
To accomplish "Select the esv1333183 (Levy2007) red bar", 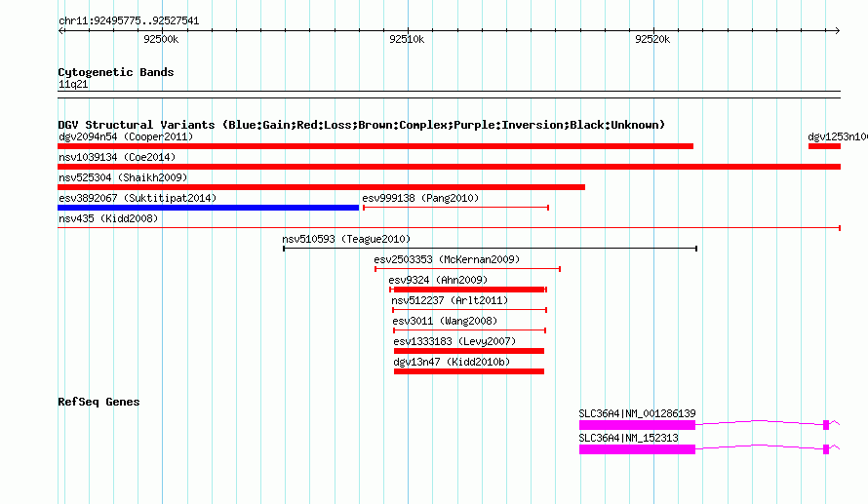I will (x=469, y=351).
